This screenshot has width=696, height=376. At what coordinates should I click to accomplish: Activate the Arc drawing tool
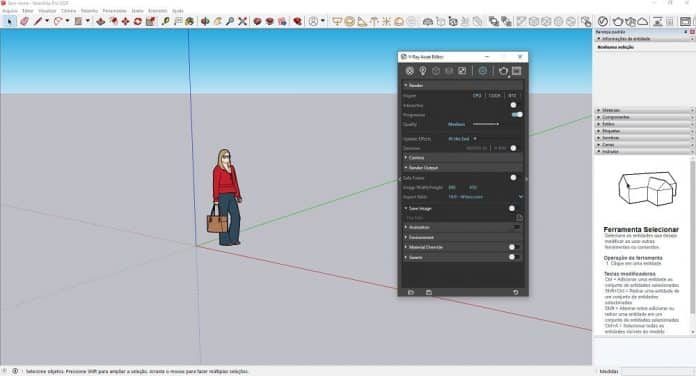point(58,21)
